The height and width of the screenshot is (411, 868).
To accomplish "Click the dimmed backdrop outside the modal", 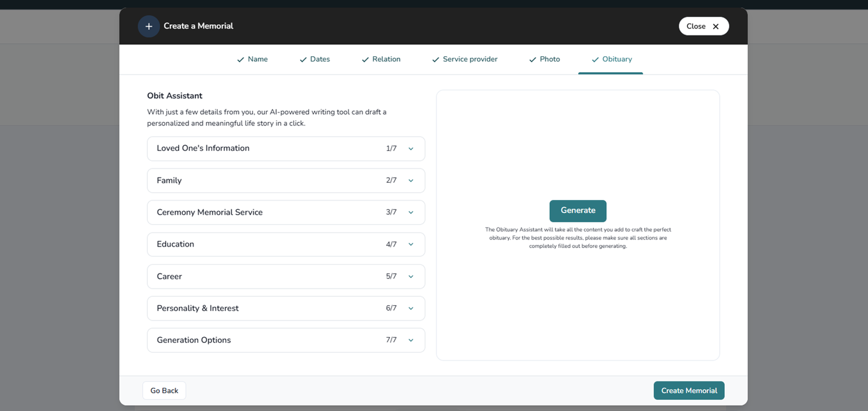I will click(59, 237).
